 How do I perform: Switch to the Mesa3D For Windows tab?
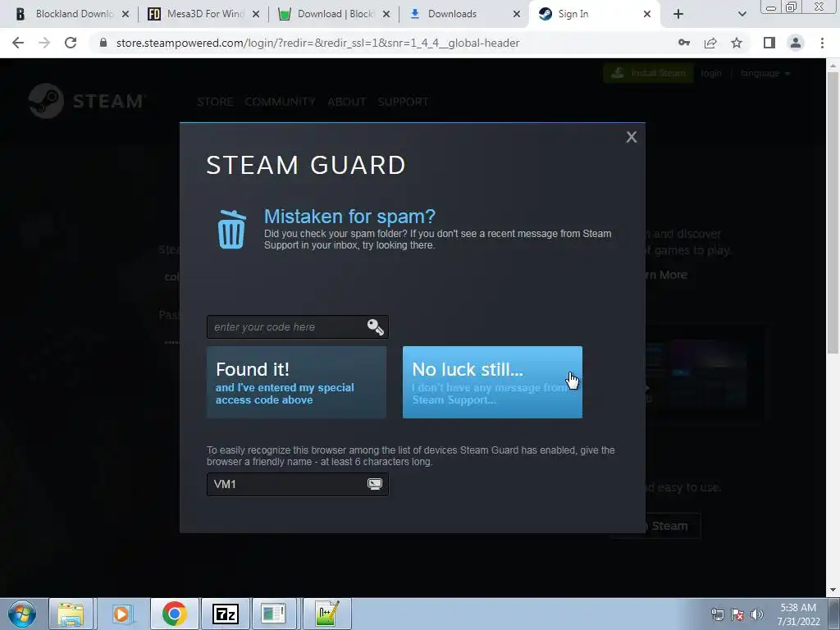coord(204,14)
